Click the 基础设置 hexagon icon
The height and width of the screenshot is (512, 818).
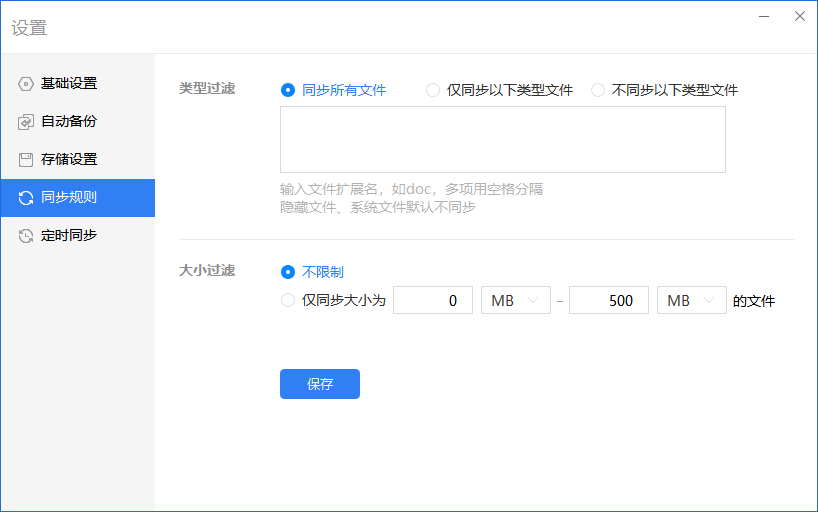click(x=26, y=84)
